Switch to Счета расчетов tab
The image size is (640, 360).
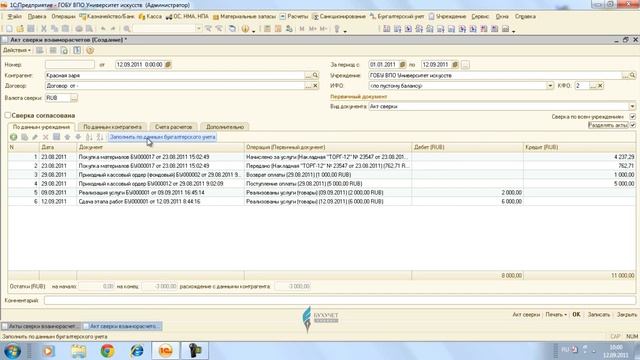click(173, 127)
